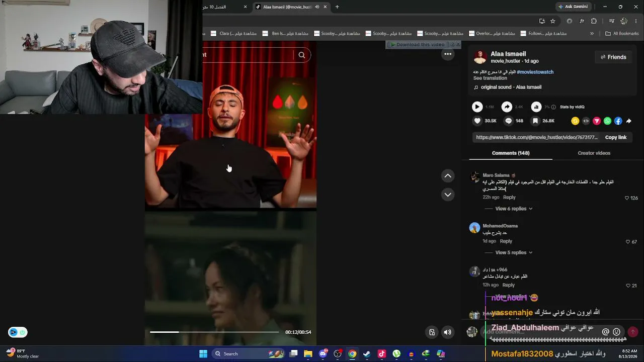
Task: Click the video URL text field
Action: click(x=537, y=137)
